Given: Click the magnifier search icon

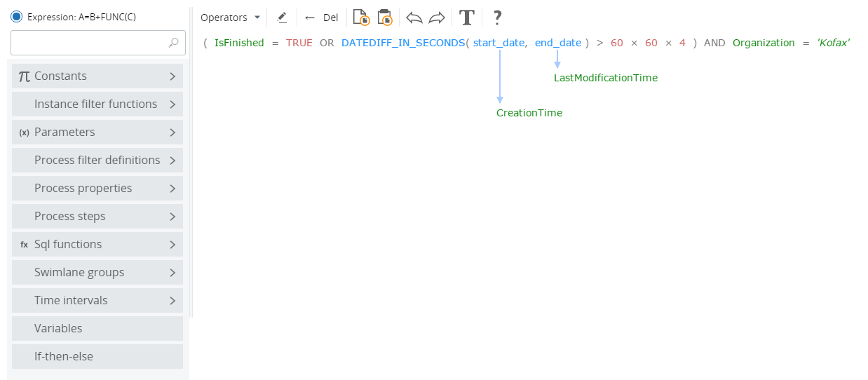Looking at the screenshot, I should click(174, 43).
